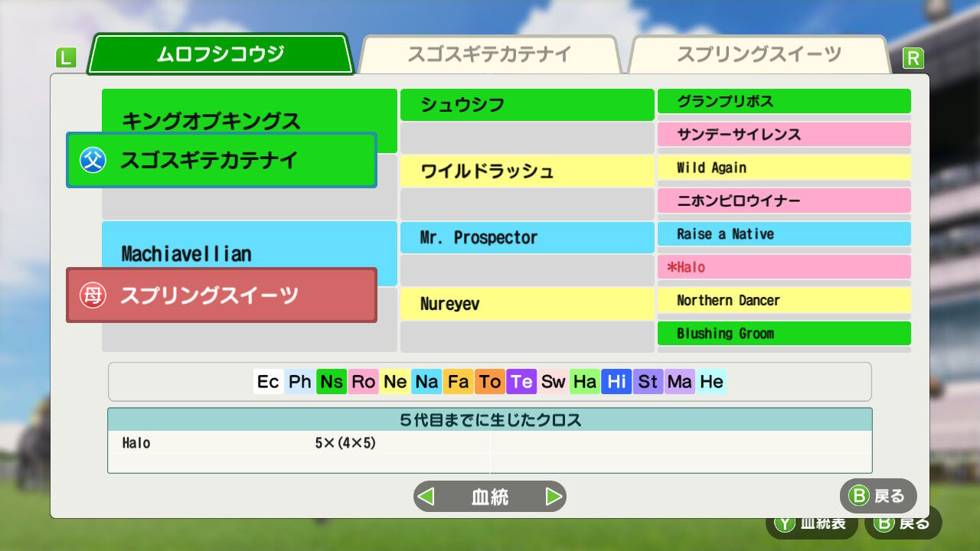Click the Fa lineage color swatch
The image size is (980, 551).
pos(459,382)
